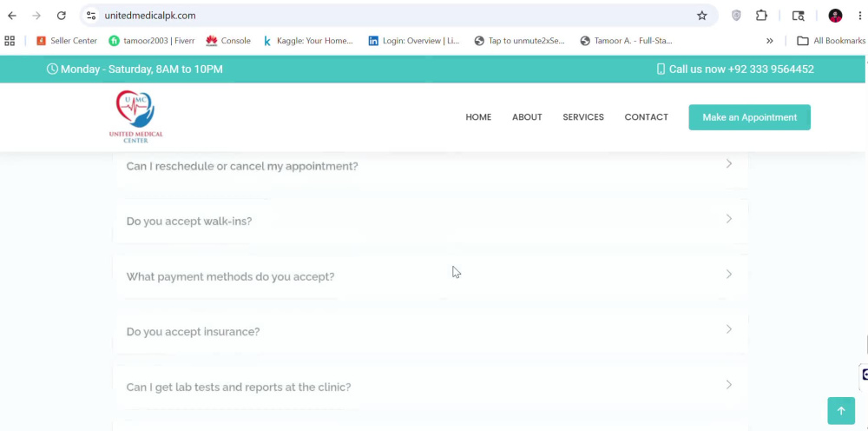The image size is (868, 431).
Task: Expand the reschedule or cancel appointment chevron
Action: point(729,164)
